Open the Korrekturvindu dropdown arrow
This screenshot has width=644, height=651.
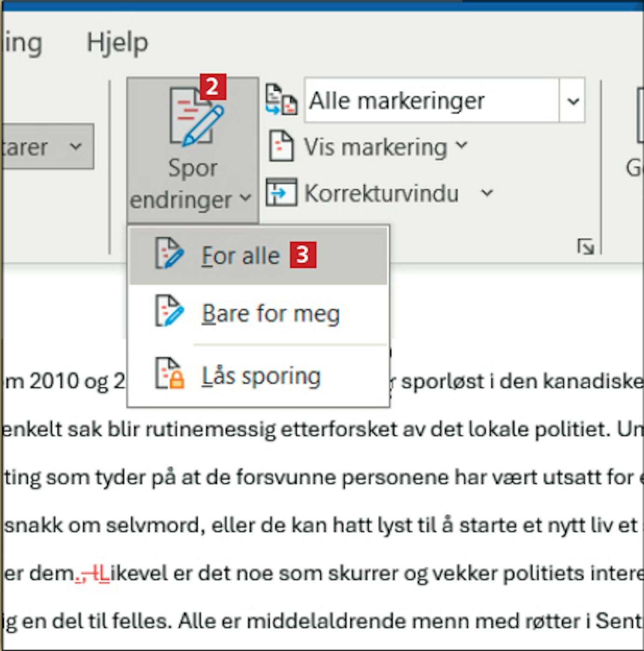click(x=487, y=193)
